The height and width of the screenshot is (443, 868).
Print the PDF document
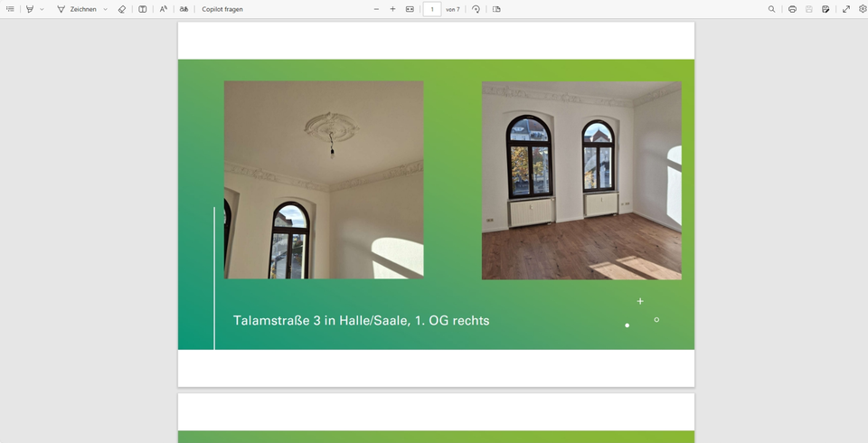pos(792,9)
